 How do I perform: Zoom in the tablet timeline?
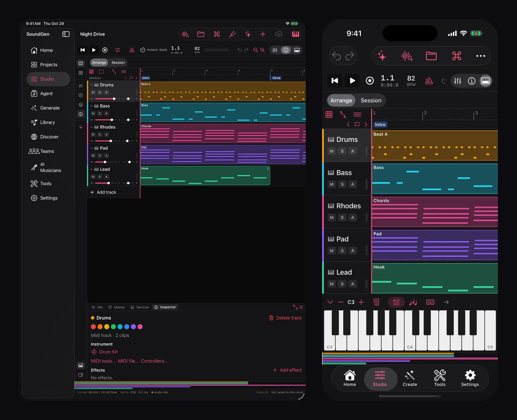(x=262, y=50)
